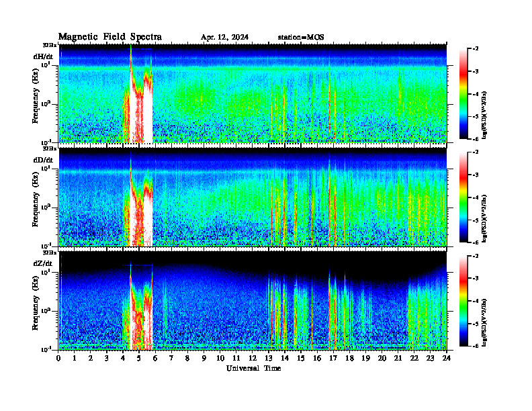Click hour 2 on the Universal Time axis
The image size is (532, 411).
pyautogui.click(x=91, y=359)
